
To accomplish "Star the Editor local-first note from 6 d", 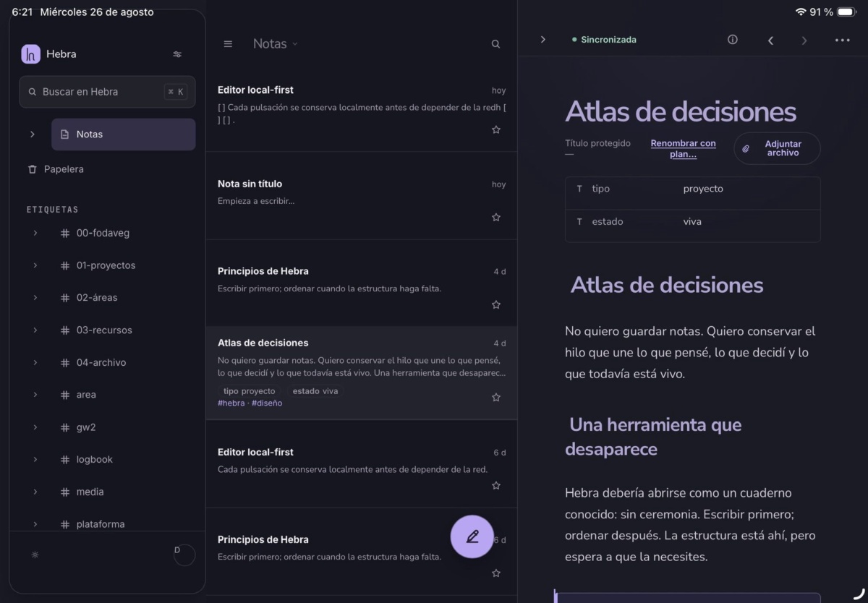I will tap(496, 485).
